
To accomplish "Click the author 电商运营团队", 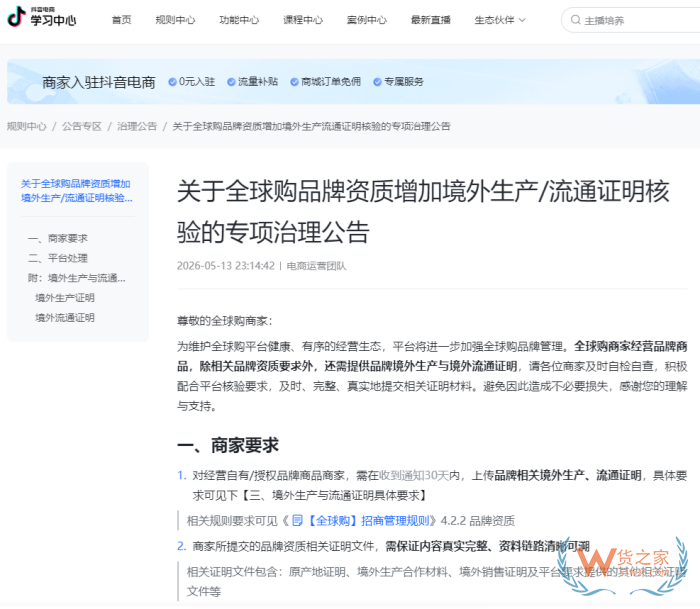I will [316, 266].
